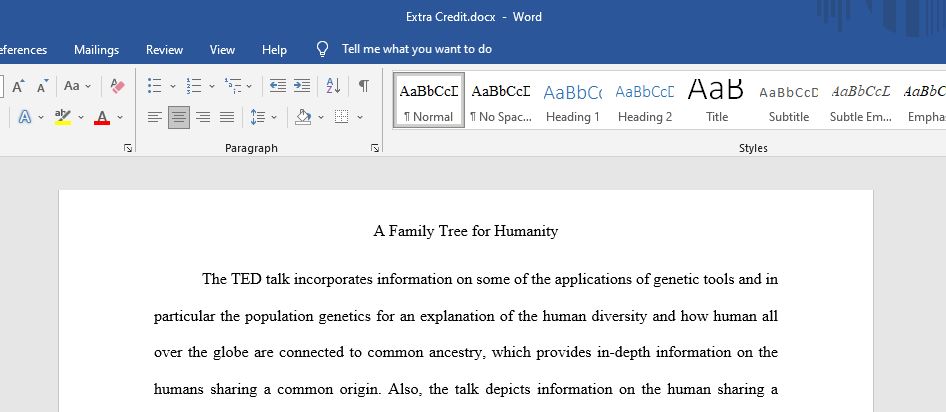Screen dimensions: 946x412
Task: Insert a numbered list
Action: pyautogui.click(x=194, y=86)
